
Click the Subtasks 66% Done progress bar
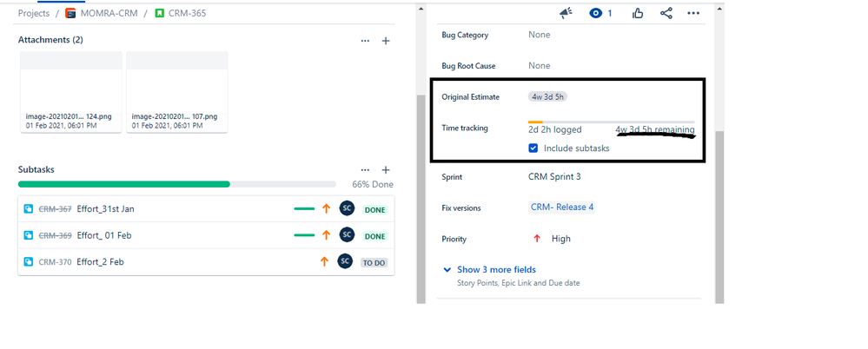[176, 184]
